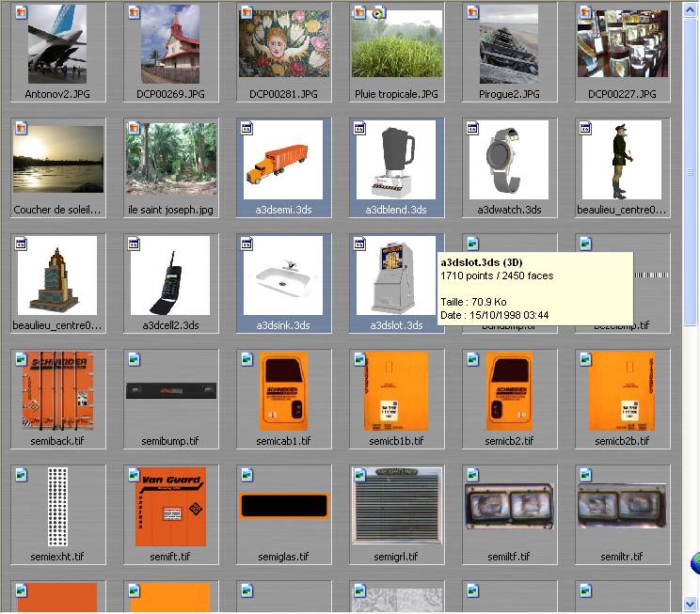Click the image type icon on Antonov2.JPG
Viewport: 700px width, 614px height.
click(x=21, y=12)
